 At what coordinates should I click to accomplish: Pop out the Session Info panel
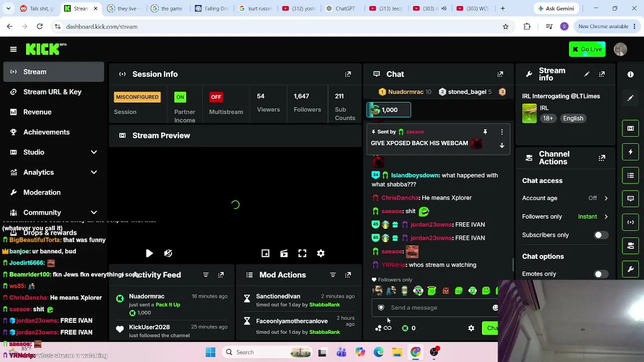click(348, 74)
